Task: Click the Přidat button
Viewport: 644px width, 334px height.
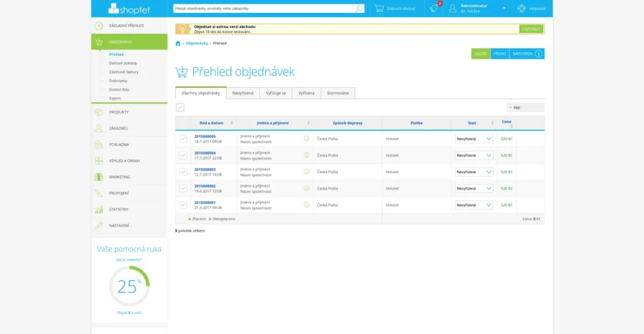Action: click(x=500, y=54)
